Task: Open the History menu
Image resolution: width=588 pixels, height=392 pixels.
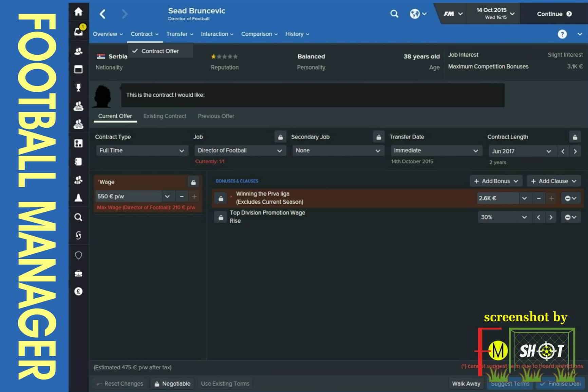Action: pyautogui.click(x=297, y=34)
